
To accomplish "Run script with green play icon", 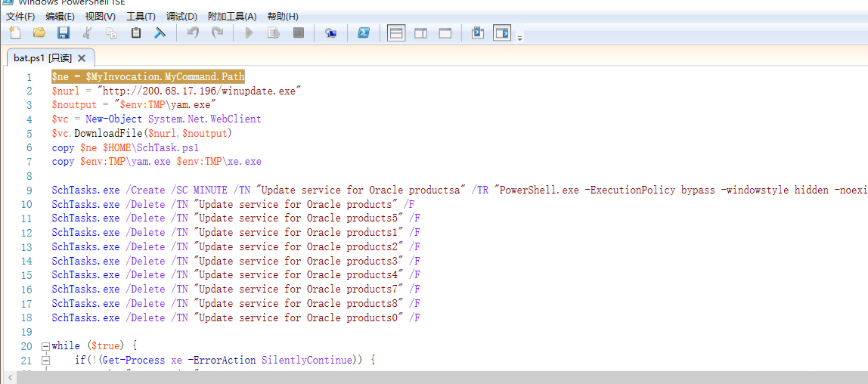I will coord(249,33).
